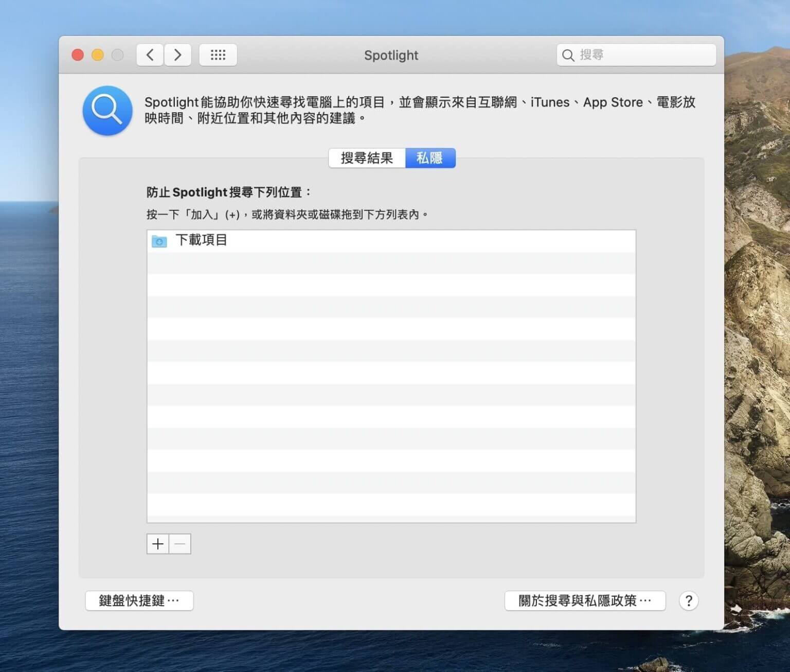Click the Spotlight window title bar
The width and height of the screenshot is (790, 672).
point(391,55)
